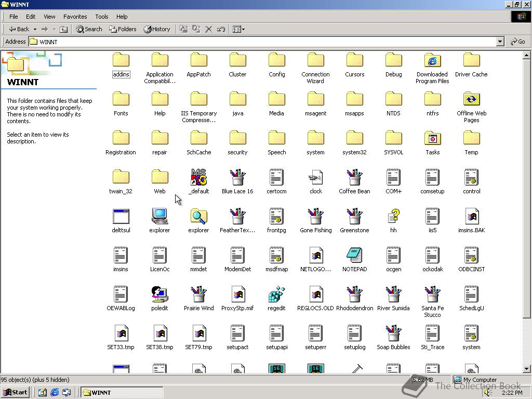The width and height of the screenshot is (532, 399).
Task: Click the hh help icon
Action: click(x=394, y=216)
